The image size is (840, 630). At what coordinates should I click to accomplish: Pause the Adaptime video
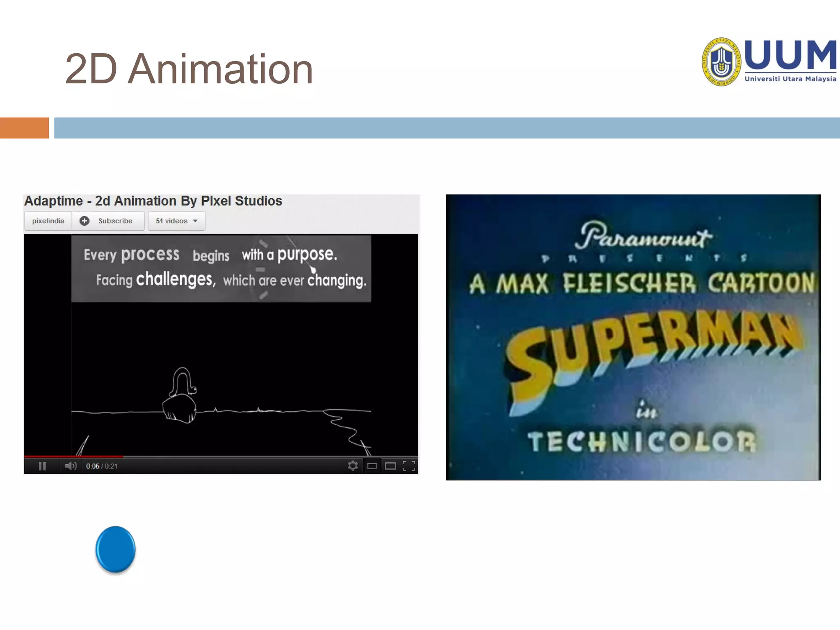[42, 466]
